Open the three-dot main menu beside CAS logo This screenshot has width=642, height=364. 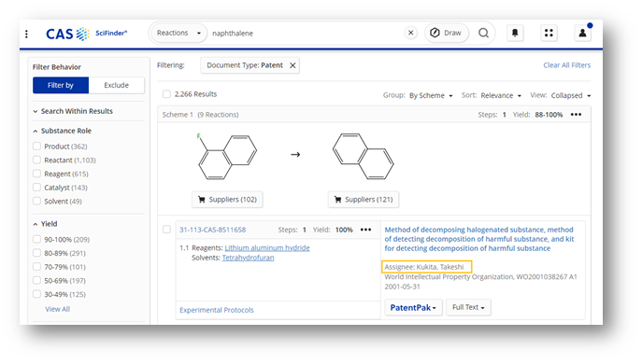[26, 34]
